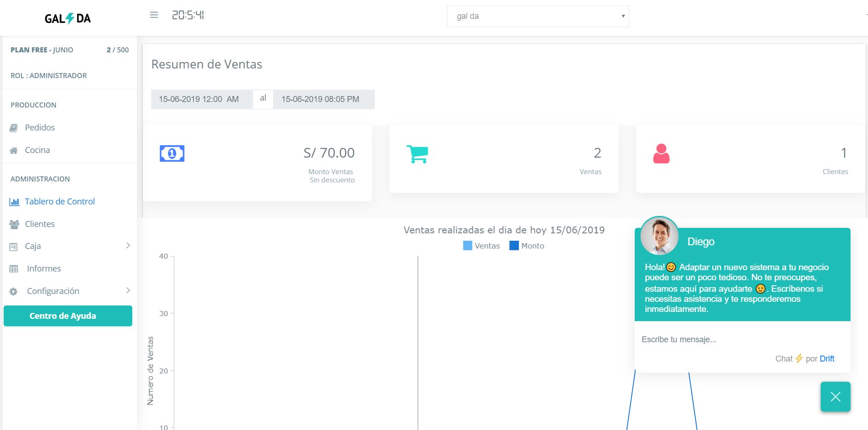Screen dimensions: 868x430
Task: Click the start date field 15-06-2019 12:00 AM
Action: point(202,99)
